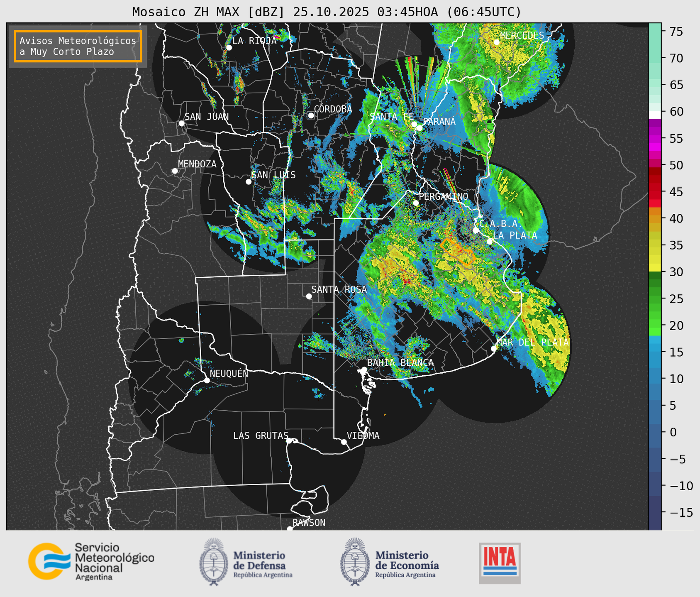Click the 0 label on the scale
The image size is (700, 597).
pyautogui.click(x=673, y=432)
